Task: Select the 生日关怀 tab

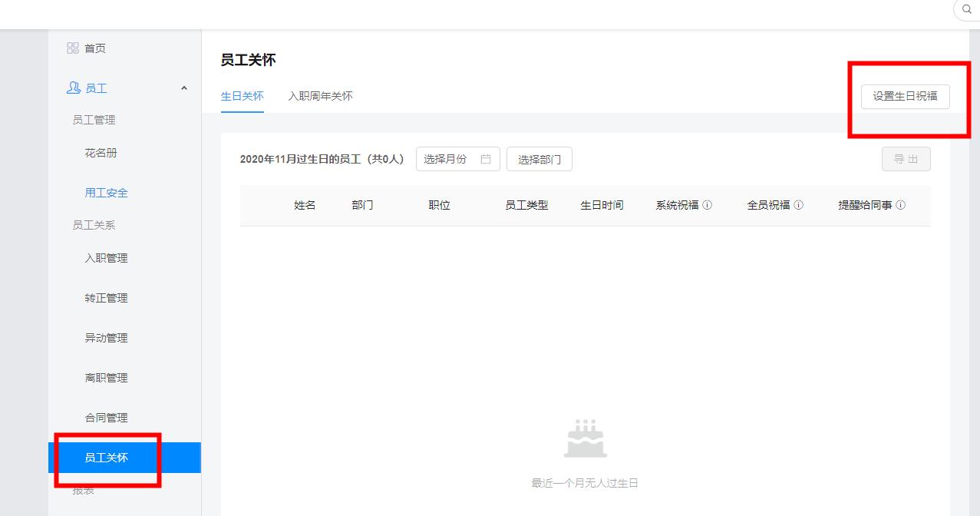Action: pos(243,96)
